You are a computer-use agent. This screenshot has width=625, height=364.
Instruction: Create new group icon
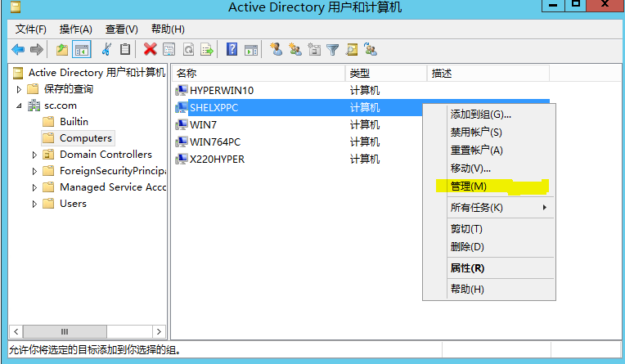[x=295, y=49]
